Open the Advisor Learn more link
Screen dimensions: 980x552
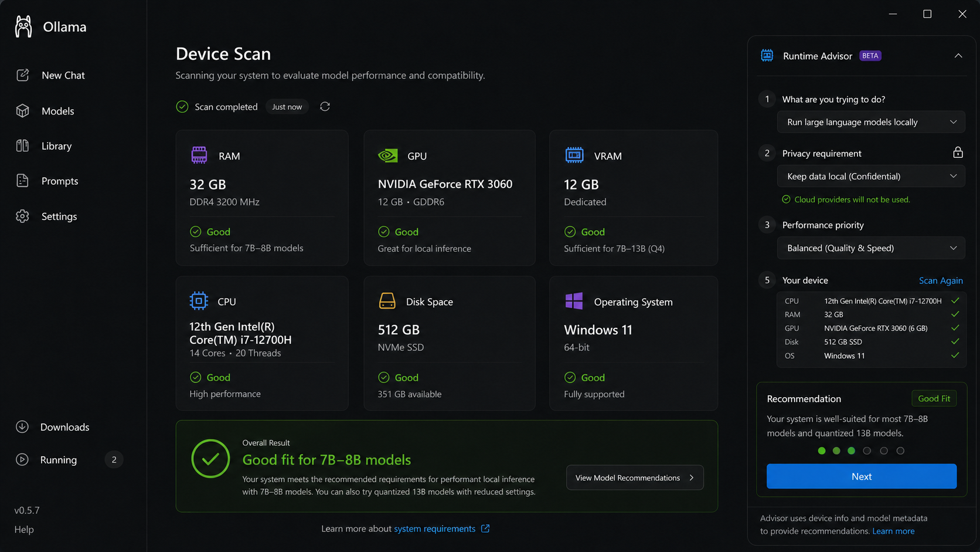click(893, 531)
